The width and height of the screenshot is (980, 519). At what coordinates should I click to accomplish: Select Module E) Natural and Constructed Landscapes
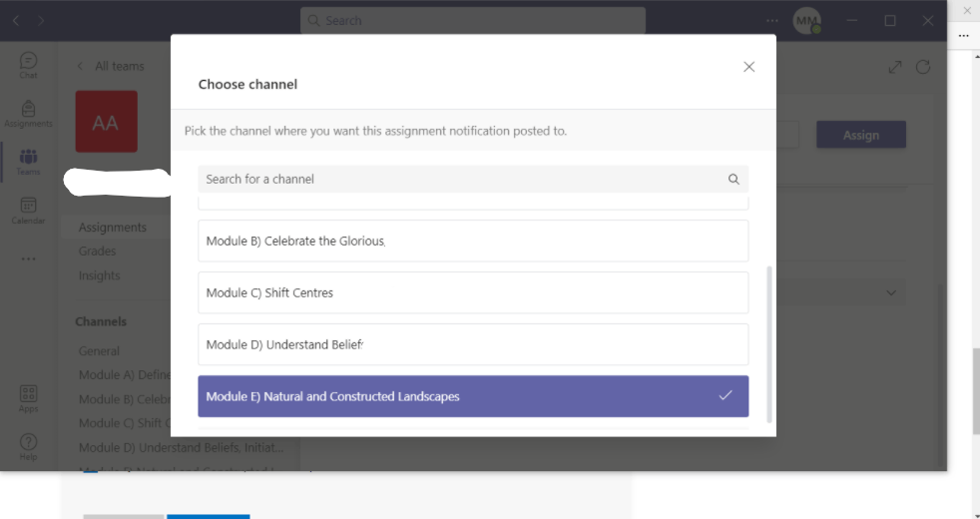473,396
